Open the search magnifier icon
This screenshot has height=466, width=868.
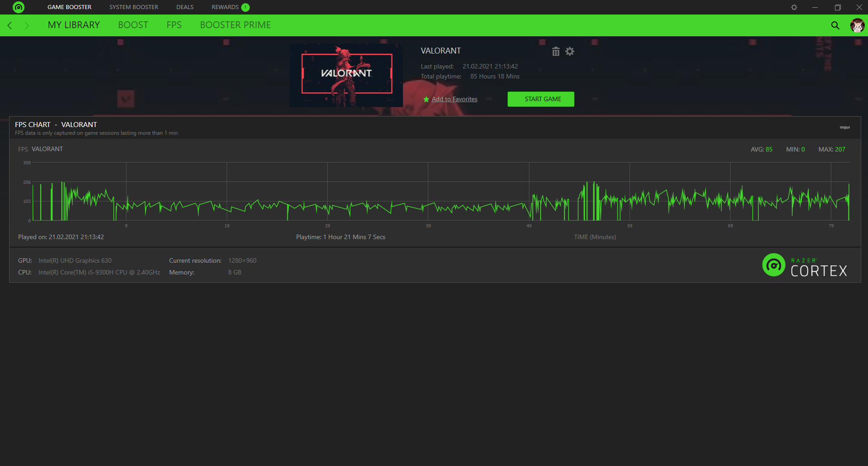click(x=835, y=25)
